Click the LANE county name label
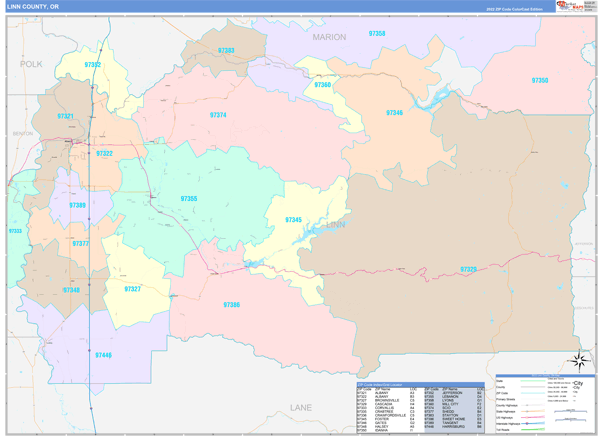Viewport: 600px width, 436px height. [x=301, y=408]
